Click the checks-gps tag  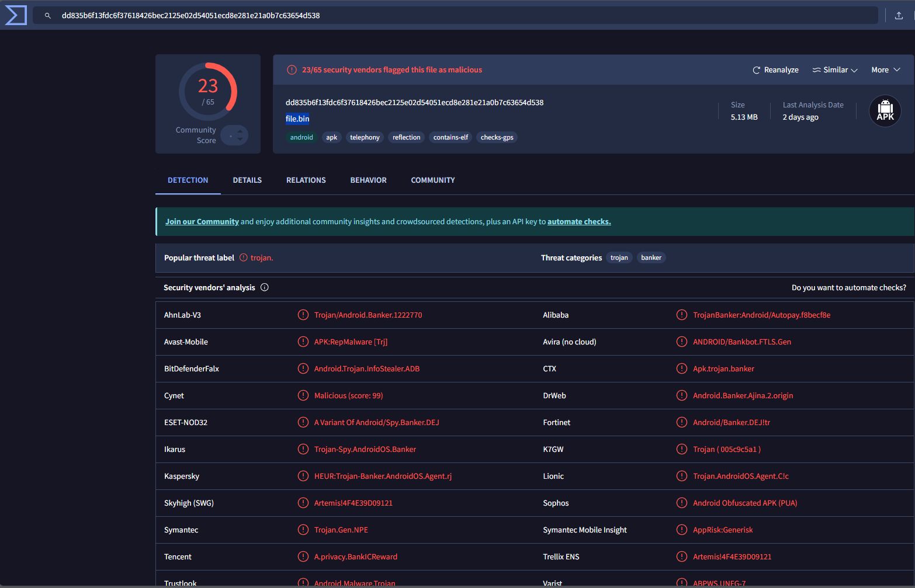pos(497,137)
